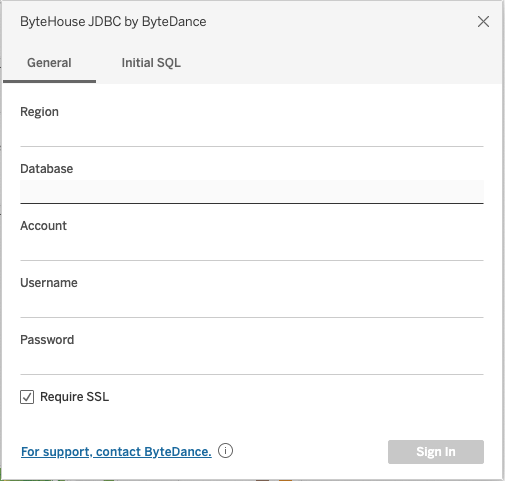Screen dimensions: 505x481
Task: Click the underline indicator below General tab
Action: point(49,81)
